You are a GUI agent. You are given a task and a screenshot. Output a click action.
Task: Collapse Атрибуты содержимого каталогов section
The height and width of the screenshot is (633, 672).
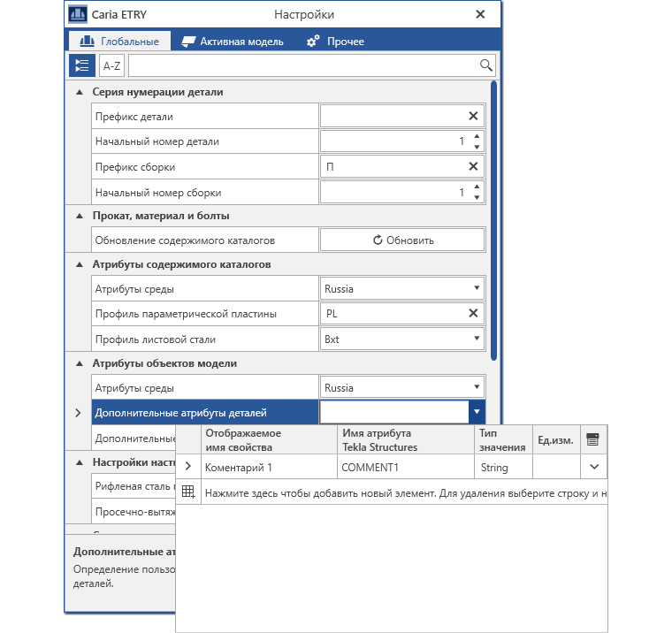(80, 265)
